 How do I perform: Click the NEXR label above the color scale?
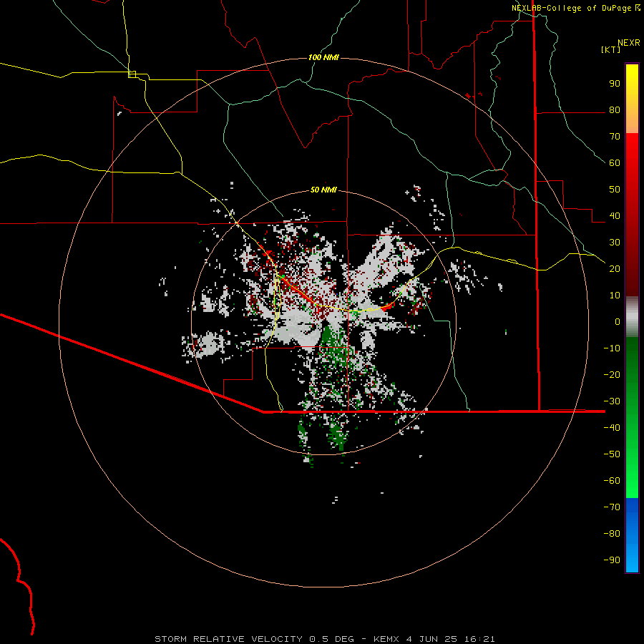[628, 43]
